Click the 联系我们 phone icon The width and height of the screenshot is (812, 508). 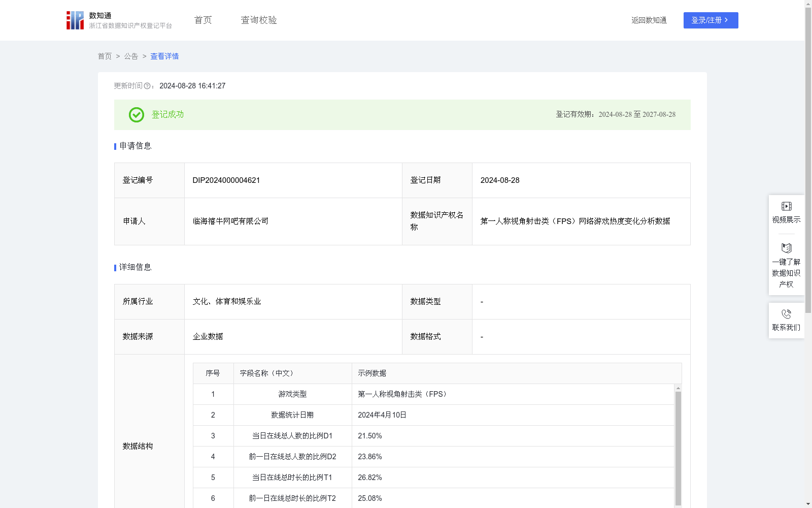click(x=786, y=314)
